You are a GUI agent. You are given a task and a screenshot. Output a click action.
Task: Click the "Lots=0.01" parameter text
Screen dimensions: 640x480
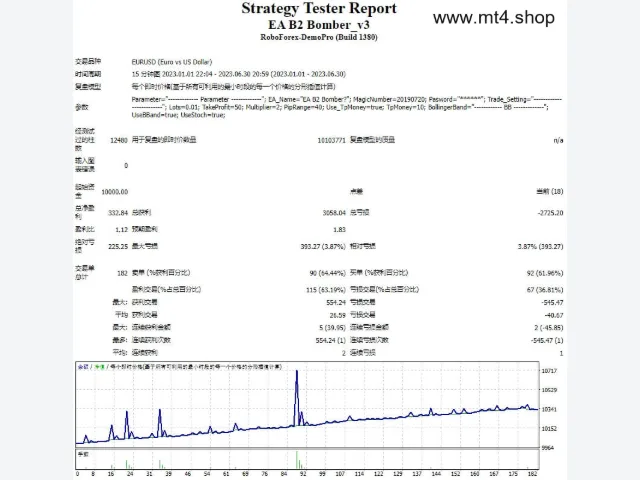click(183, 107)
